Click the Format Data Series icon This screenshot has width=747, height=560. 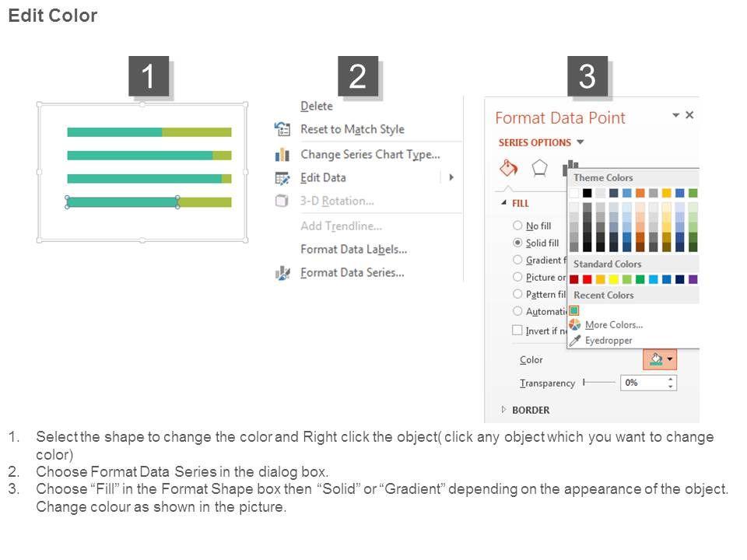(x=282, y=273)
